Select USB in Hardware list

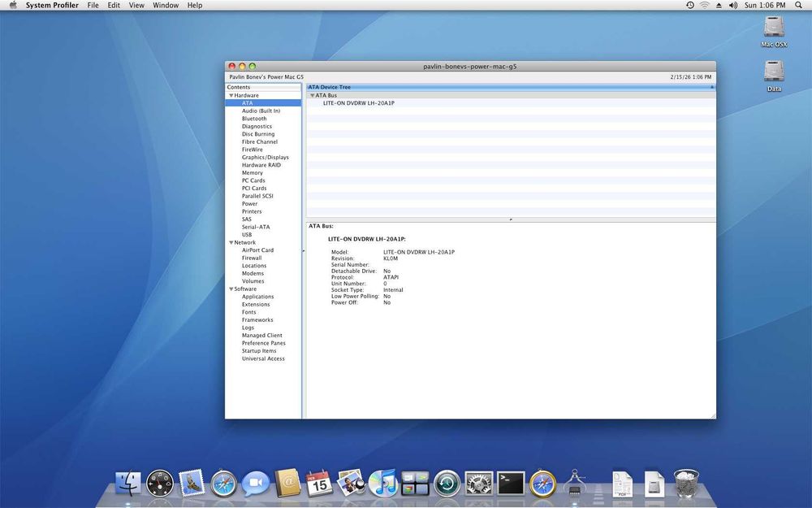247,235
